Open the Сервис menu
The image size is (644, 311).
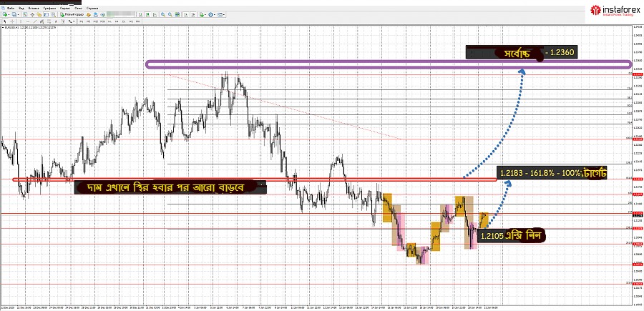(65, 8)
